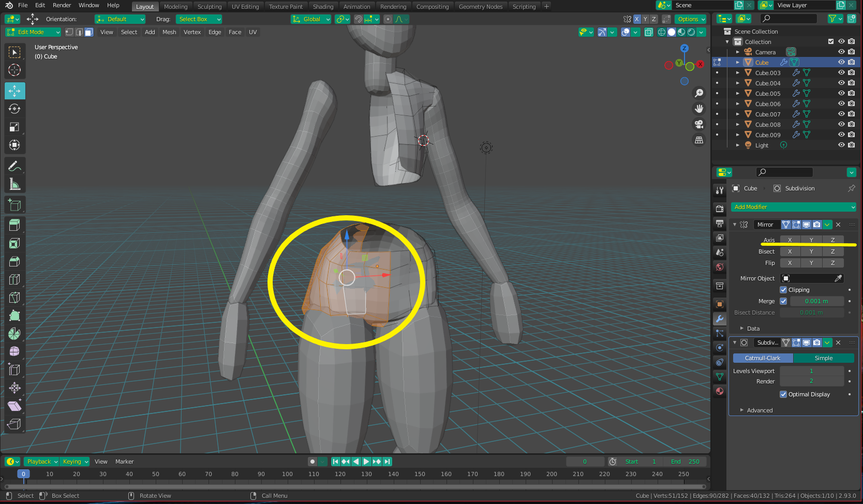Select the Poly Build tool
This screenshot has height=504, width=863.
point(14,316)
